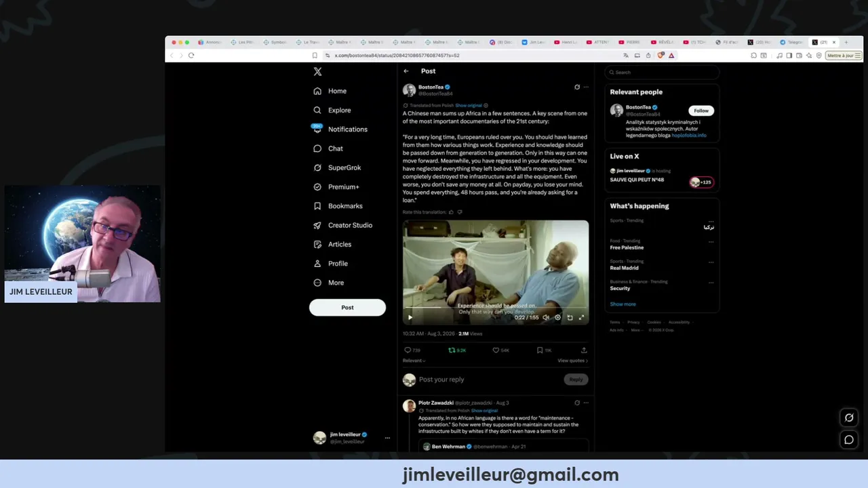Screen dimensions: 868x488
Task: Click the Grok icon on Piotr Zawadzki's reply
Action: (577, 403)
